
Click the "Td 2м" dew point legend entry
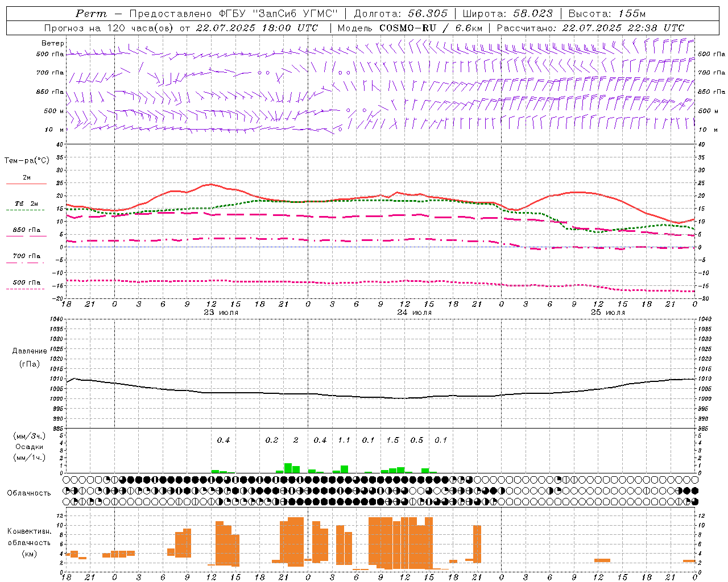point(26,203)
